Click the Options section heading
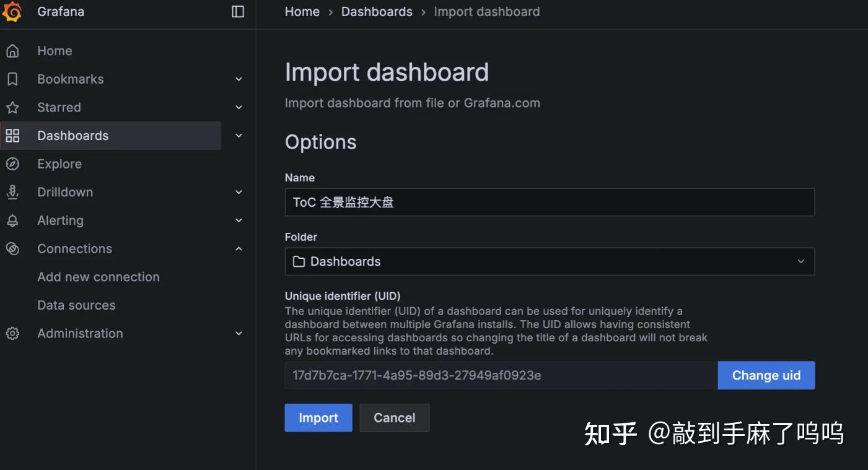The width and height of the screenshot is (868, 470). 320,142
